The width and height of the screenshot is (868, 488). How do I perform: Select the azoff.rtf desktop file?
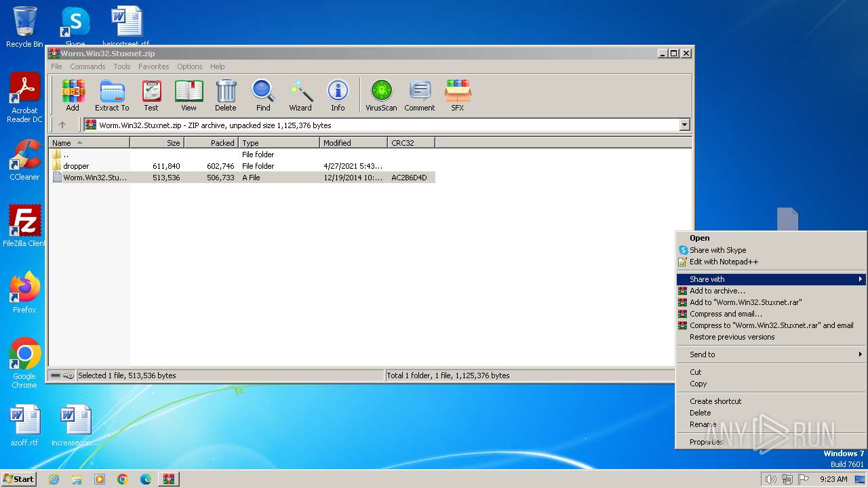pos(24,426)
